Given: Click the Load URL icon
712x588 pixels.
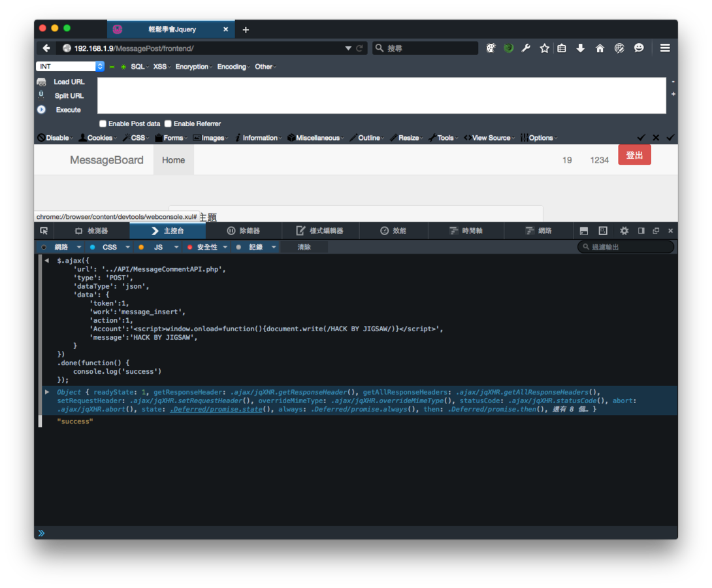Looking at the screenshot, I should (x=41, y=82).
